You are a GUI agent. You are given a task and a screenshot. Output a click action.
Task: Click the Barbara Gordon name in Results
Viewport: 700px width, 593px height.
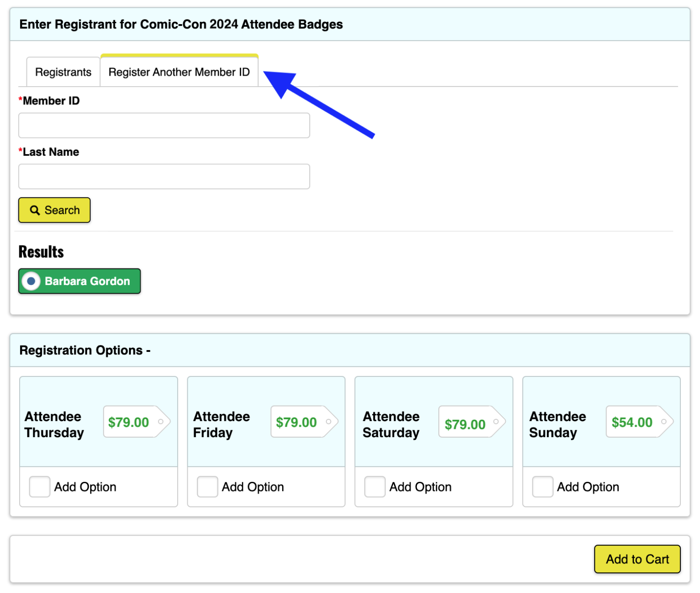tap(87, 281)
